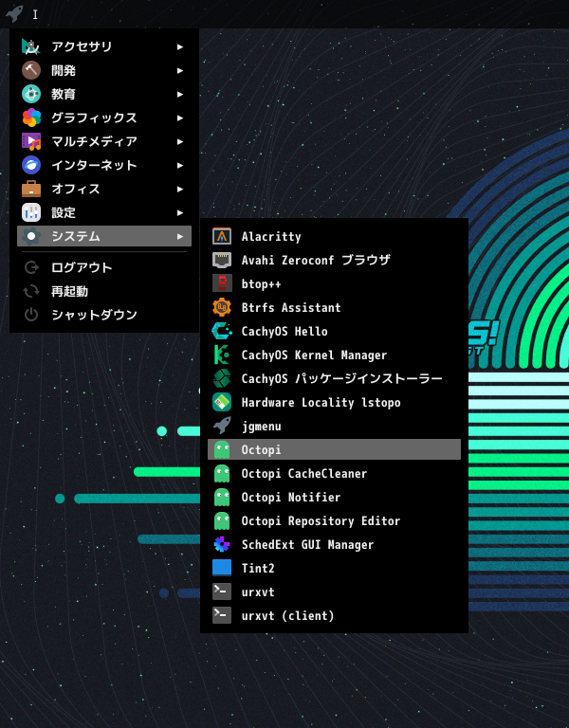This screenshot has width=569, height=728.
Task: Click the Octopi Notifier ghost icon
Action: point(222,497)
